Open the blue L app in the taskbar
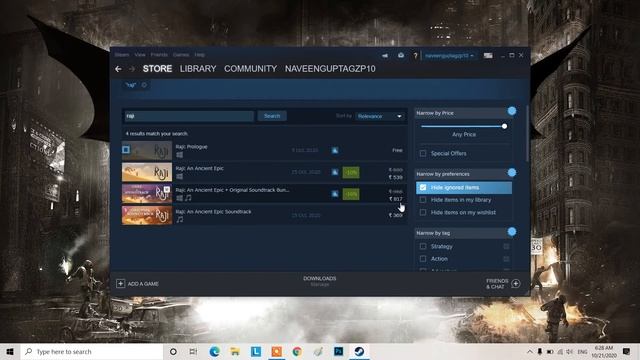Image resolution: width=640 pixels, height=360 pixels. coord(256,351)
